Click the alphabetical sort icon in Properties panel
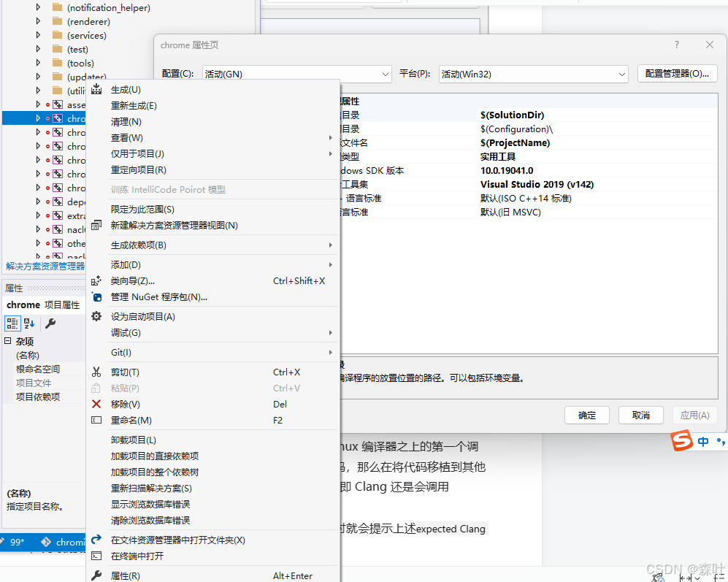728x582 pixels. 29,323
